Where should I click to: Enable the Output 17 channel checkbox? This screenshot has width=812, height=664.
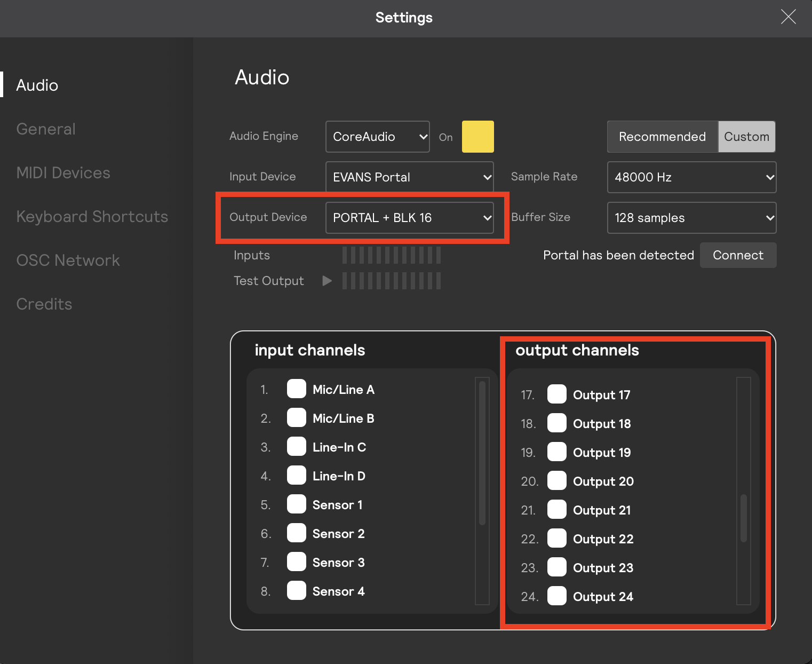click(557, 394)
